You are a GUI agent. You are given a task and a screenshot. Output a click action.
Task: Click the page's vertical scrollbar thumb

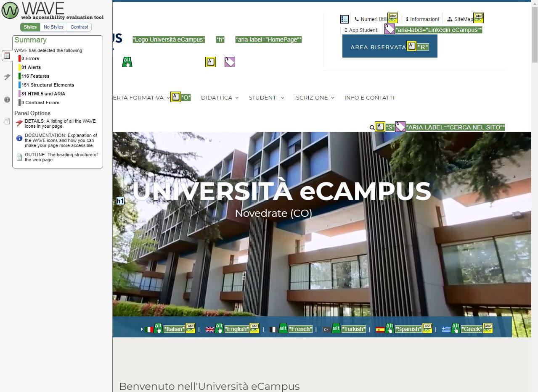point(535,34)
